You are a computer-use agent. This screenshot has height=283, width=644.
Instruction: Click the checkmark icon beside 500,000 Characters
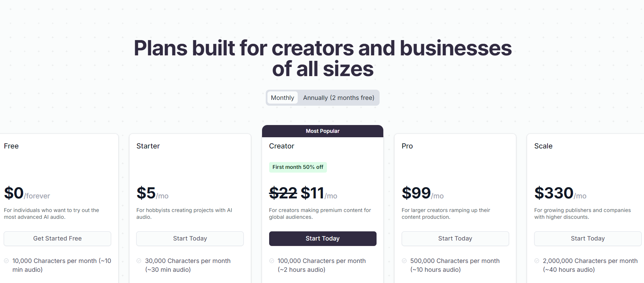(404, 261)
